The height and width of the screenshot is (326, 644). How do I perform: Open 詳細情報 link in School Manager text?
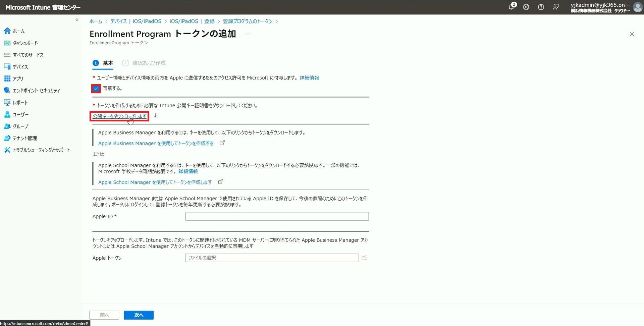pyautogui.click(x=188, y=171)
